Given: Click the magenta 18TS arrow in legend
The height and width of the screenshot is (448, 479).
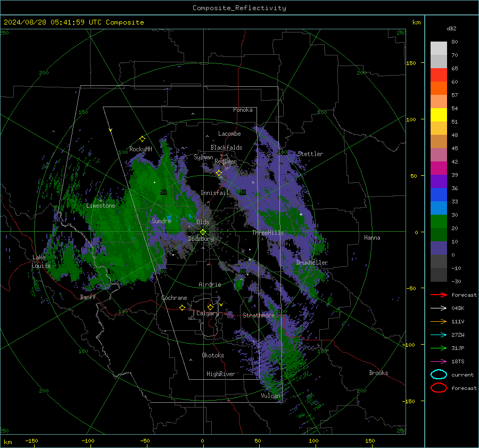Looking at the screenshot, I should [x=439, y=362].
